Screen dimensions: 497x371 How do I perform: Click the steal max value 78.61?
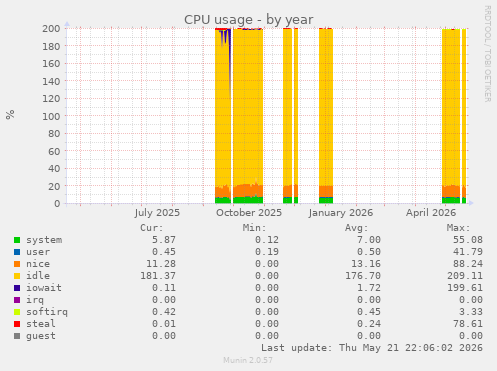[x=468, y=324]
